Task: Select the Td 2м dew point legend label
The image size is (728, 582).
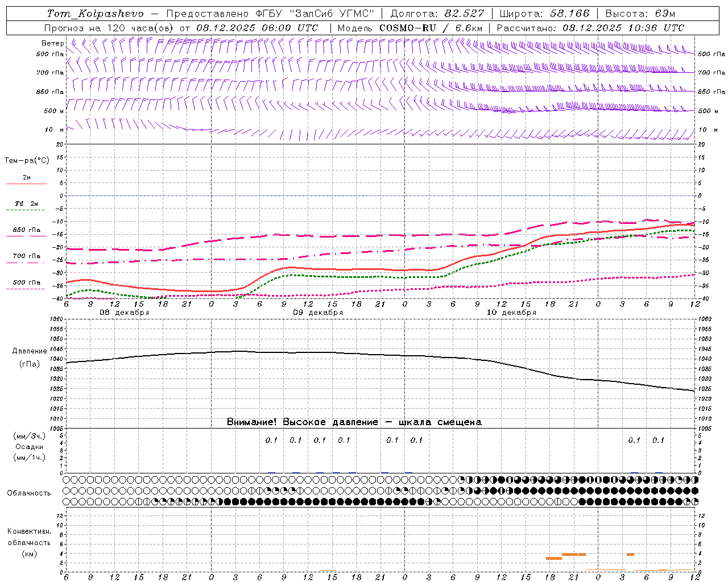Action: [27, 203]
